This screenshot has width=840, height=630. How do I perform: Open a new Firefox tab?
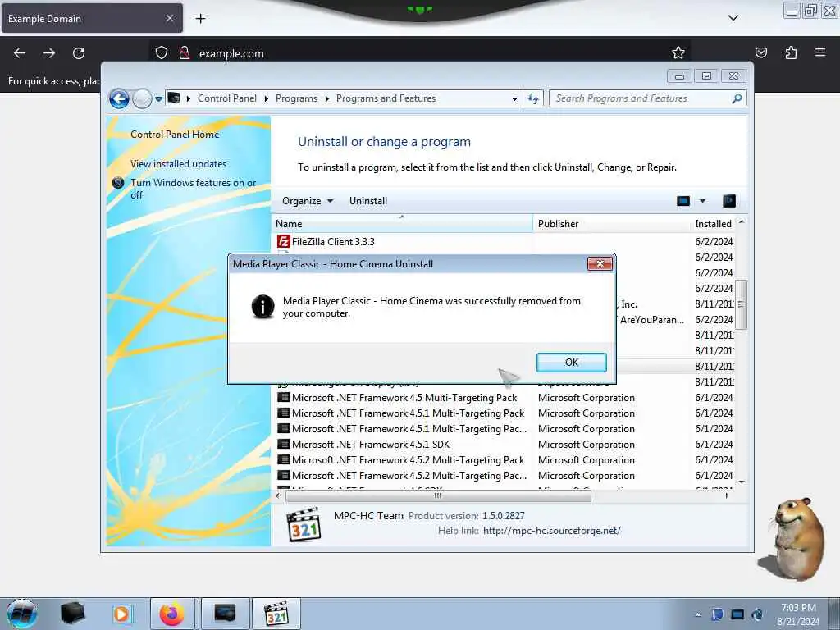pyautogui.click(x=200, y=19)
